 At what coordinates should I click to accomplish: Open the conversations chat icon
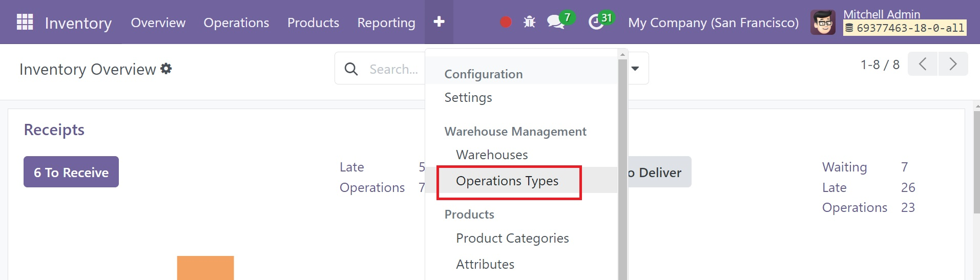click(556, 22)
